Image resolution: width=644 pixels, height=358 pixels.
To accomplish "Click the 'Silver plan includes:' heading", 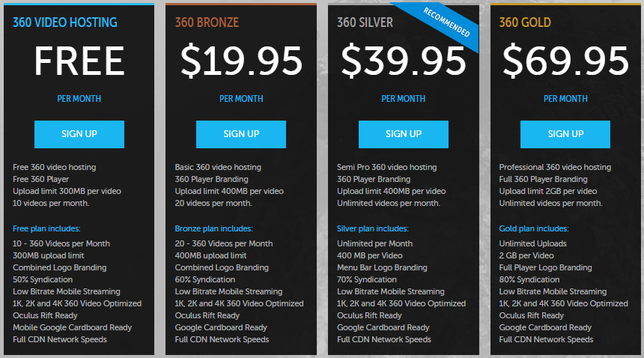I will [x=372, y=228].
